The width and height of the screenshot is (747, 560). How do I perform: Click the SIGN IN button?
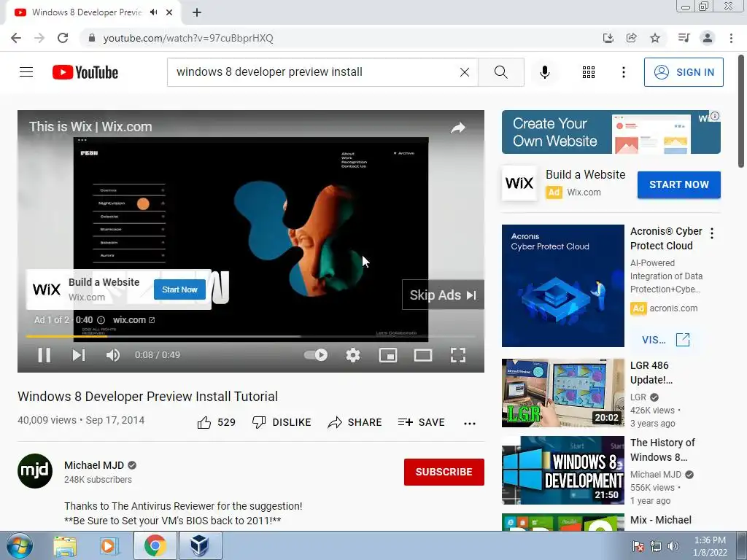[684, 72]
